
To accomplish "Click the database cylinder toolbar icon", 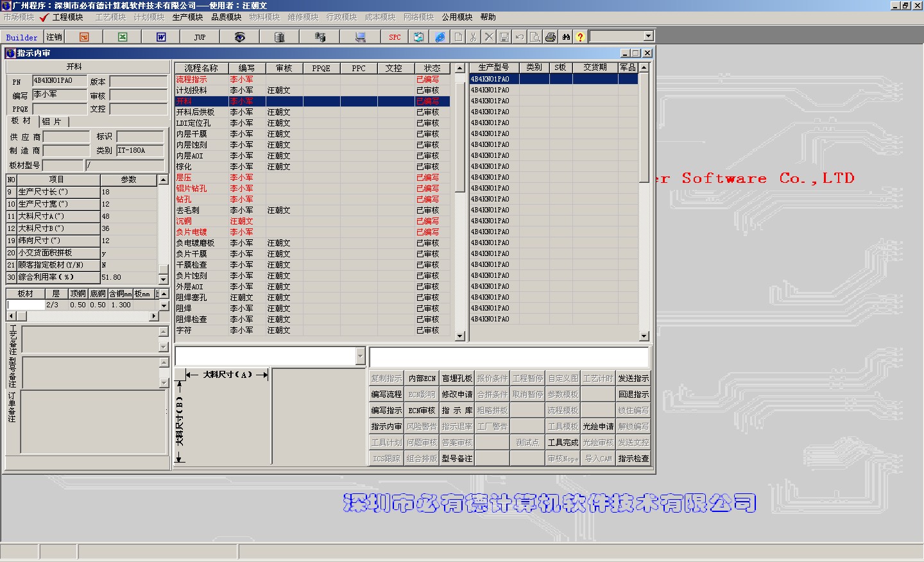I will coord(279,37).
